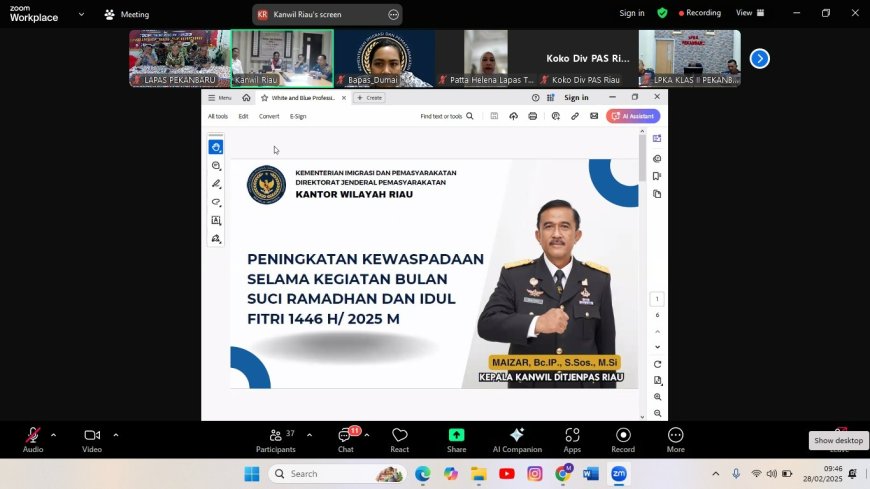Click Acrobat Home icon
Screen dimensions: 870x489
(x=246, y=98)
